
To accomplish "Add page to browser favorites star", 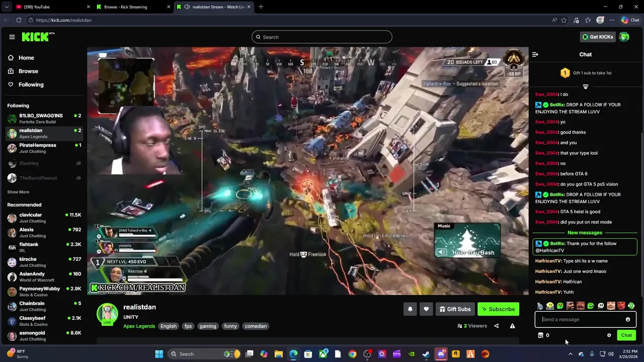I will 564,20.
